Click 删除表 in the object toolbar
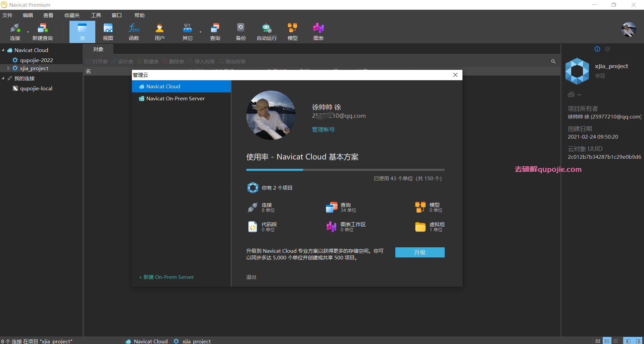Screen dimensions: 644x344 pyautogui.click(x=174, y=61)
